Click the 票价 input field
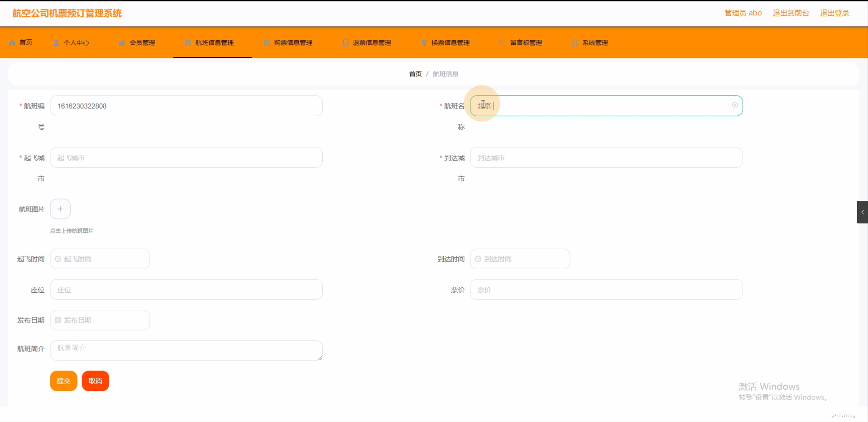The image size is (868, 422). [x=606, y=289]
